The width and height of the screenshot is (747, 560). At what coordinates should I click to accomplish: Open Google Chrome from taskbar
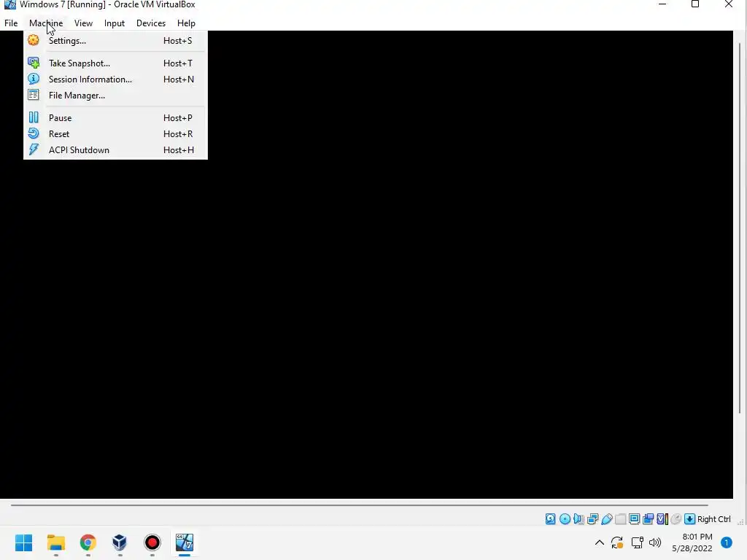tap(88, 542)
